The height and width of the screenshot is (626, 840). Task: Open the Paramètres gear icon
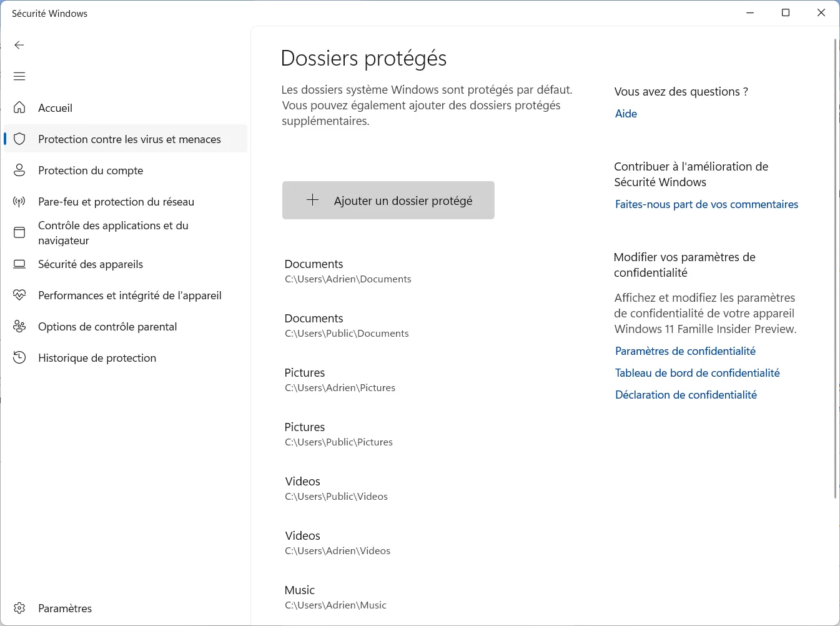tap(19, 608)
